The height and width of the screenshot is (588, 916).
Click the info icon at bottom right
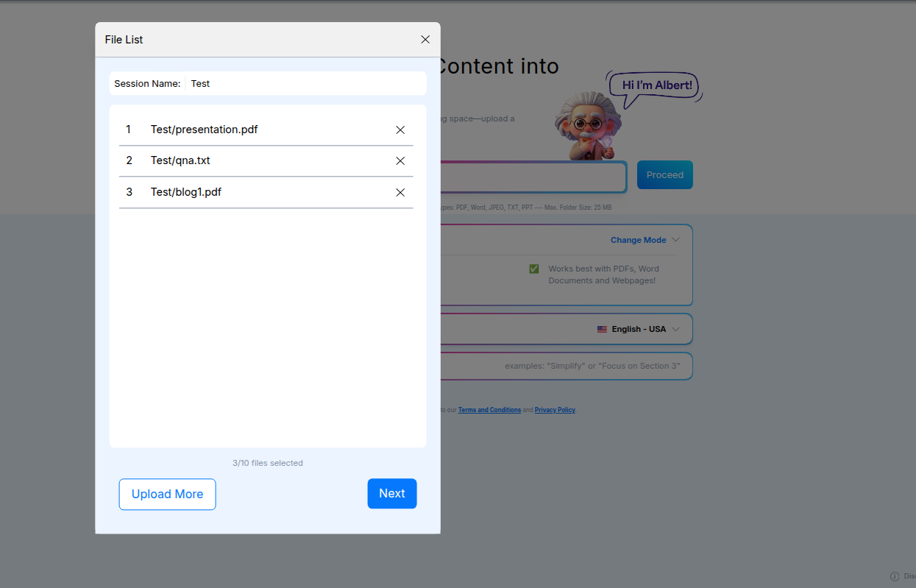tap(895, 576)
